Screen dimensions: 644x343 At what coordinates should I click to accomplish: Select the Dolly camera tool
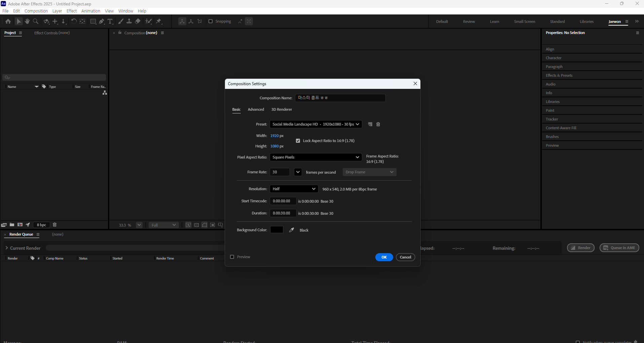pyautogui.click(x=64, y=21)
